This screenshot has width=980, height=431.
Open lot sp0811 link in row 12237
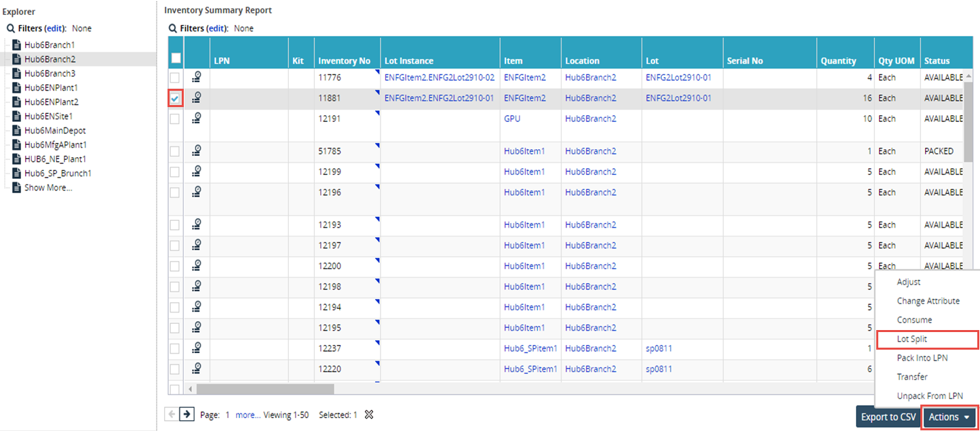(659, 348)
